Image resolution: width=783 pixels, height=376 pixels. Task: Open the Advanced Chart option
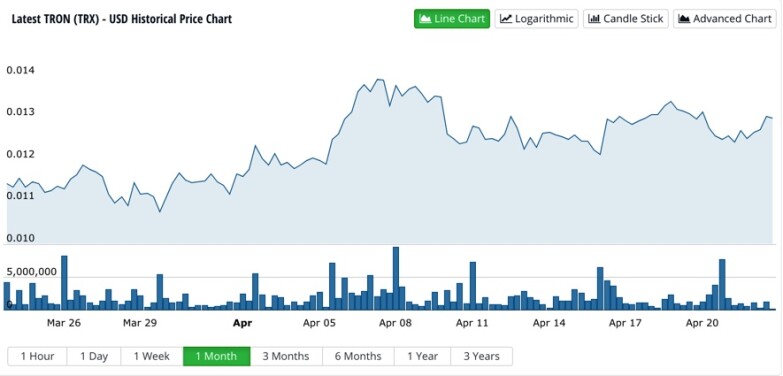[725, 19]
